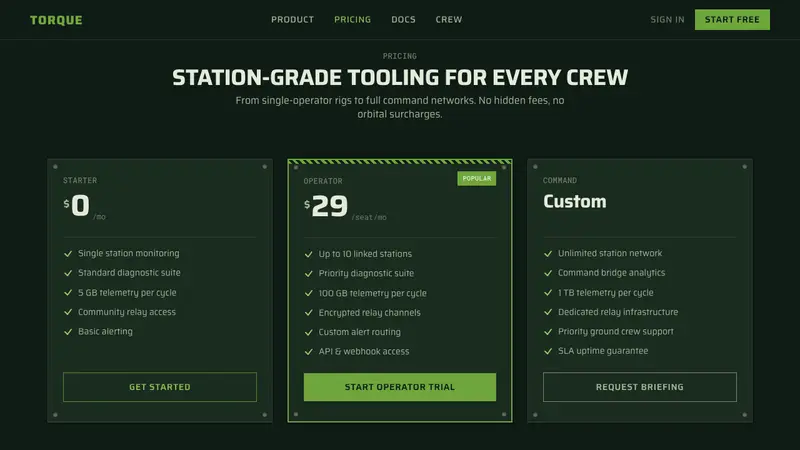Click the Single station monitoring text
This screenshot has height=450, width=800.
click(129, 253)
